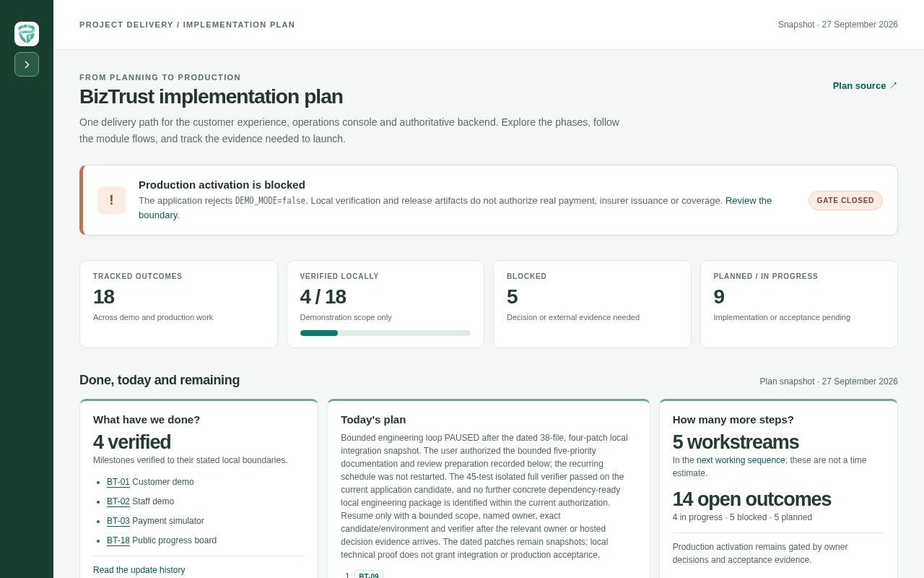Click the PROJECT DELIVERY / IMPLEMENTATION PLAN breadcrumb
This screenshot has height=578, width=924.
click(x=187, y=25)
